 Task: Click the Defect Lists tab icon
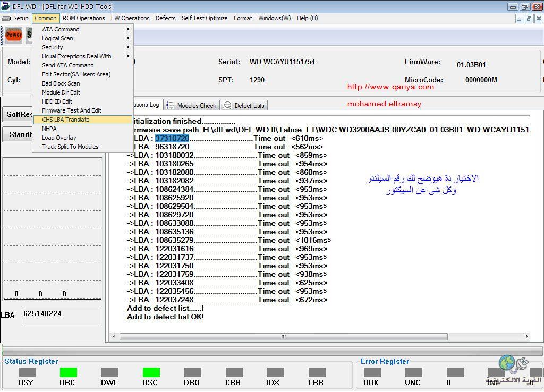(227, 105)
